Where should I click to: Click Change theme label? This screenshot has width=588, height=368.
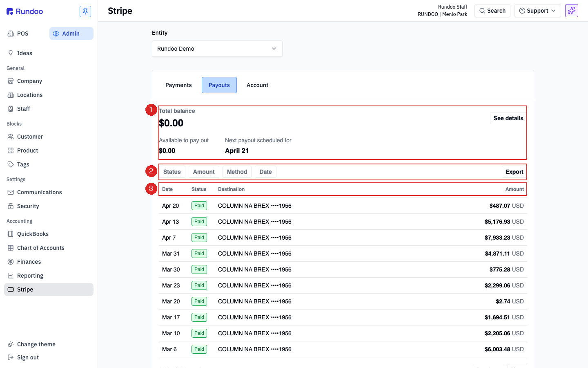click(x=36, y=344)
